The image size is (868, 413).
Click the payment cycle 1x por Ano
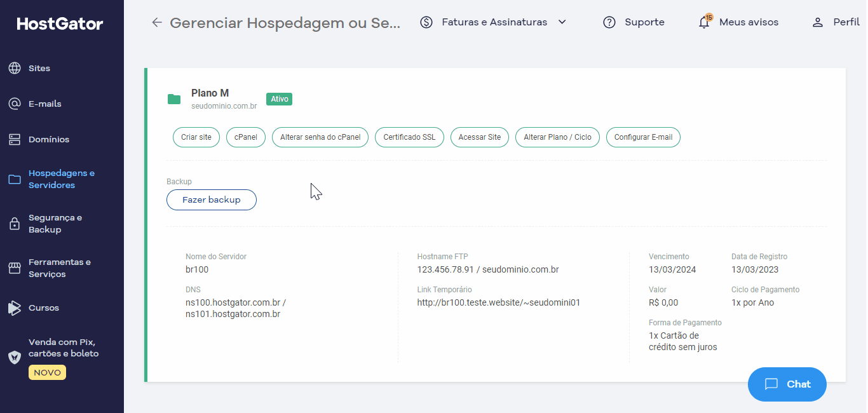pyautogui.click(x=753, y=302)
